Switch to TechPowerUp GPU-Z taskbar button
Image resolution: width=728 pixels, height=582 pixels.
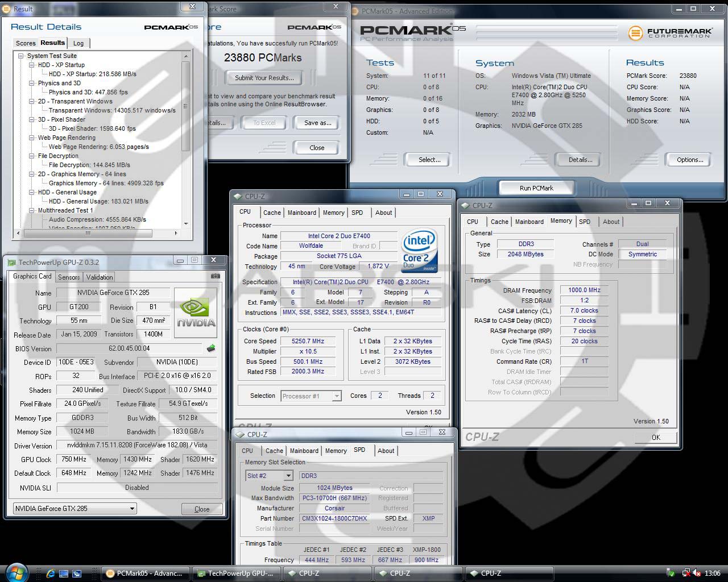coord(236,573)
